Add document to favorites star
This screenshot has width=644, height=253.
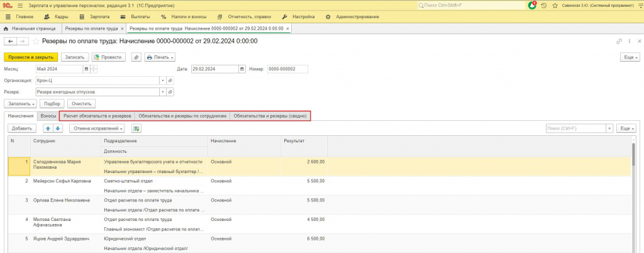[36, 42]
